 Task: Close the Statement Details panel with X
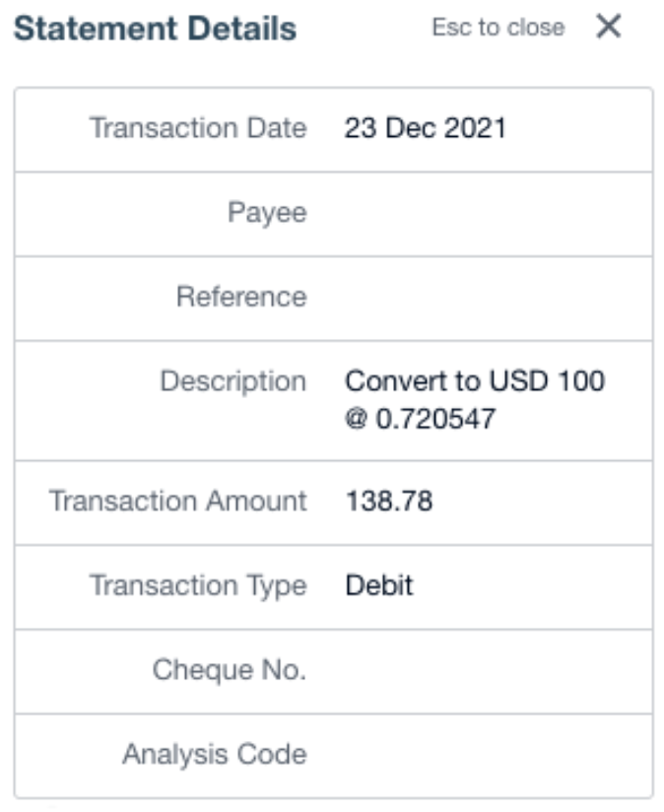click(609, 28)
